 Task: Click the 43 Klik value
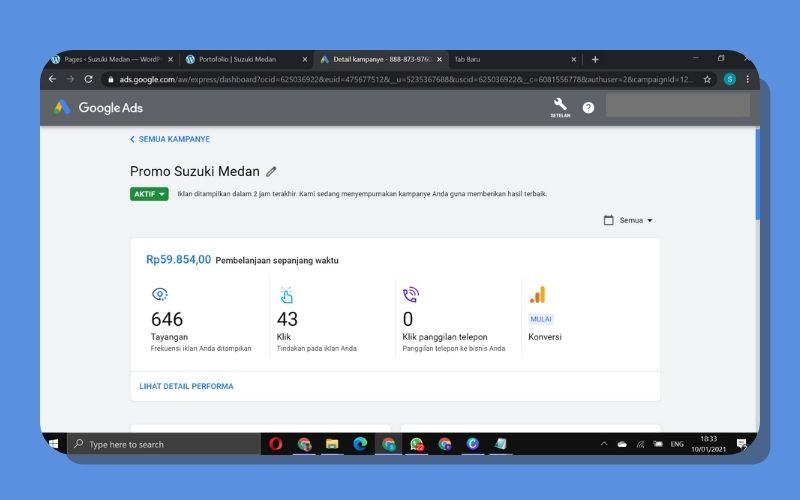[x=287, y=319]
